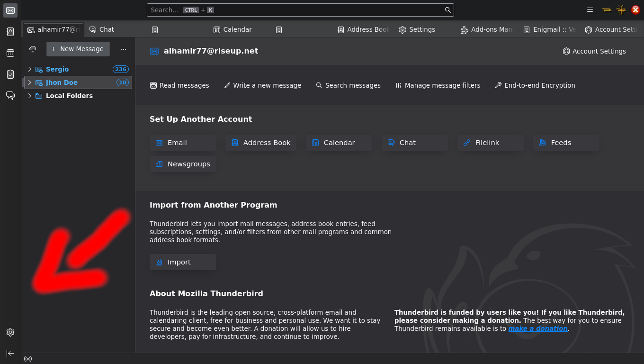Switch to the Enigmail tab
The height and width of the screenshot is (364, 644).
tap(549, 29)
